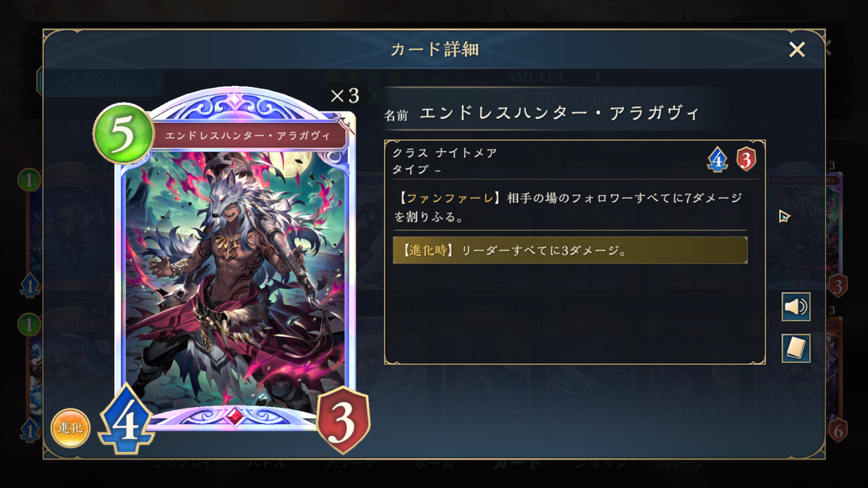868x488 pixels.
Task: Tap the large defense 3 shield on card
Action: click(344, 421)
